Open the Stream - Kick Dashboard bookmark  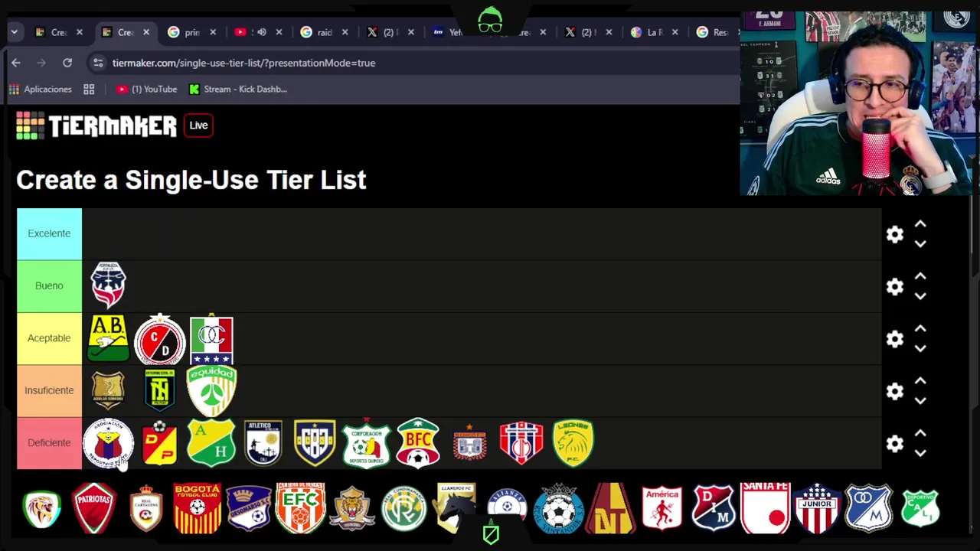pos(237,90)
